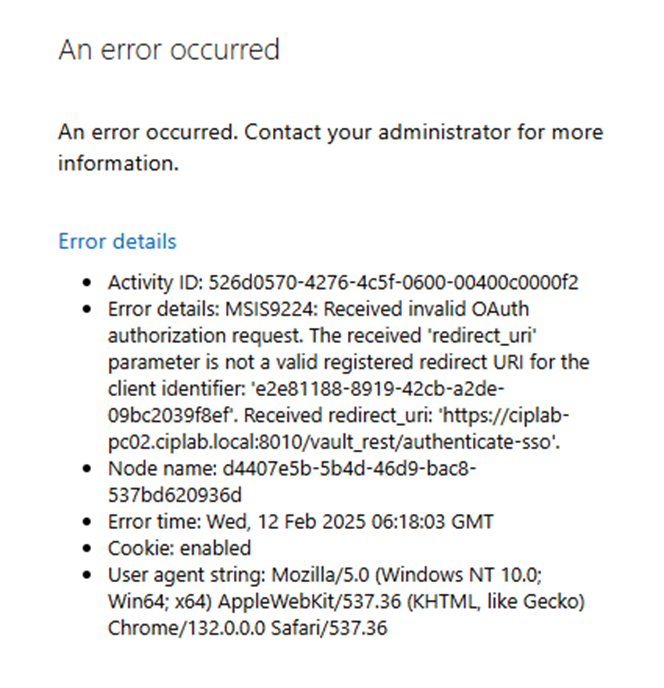This screenshot has width=664, height=688.
Task: Click the https://ciplab- redirect URI text
Action: [x=505, y=415]
